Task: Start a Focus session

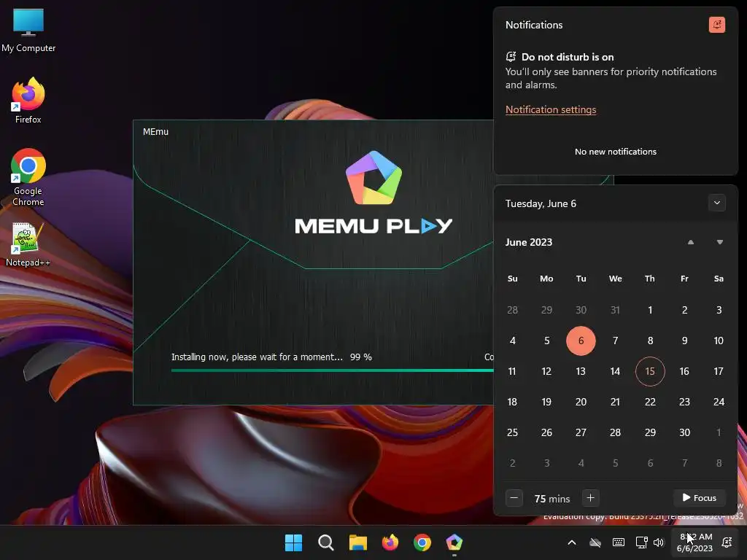Action: click(699, 498)
